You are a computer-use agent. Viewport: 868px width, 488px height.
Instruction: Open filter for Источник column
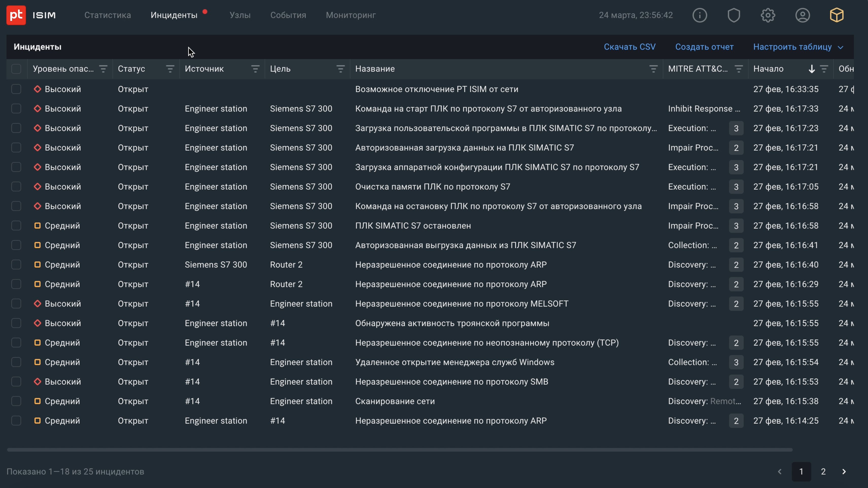tap(255, 69)
